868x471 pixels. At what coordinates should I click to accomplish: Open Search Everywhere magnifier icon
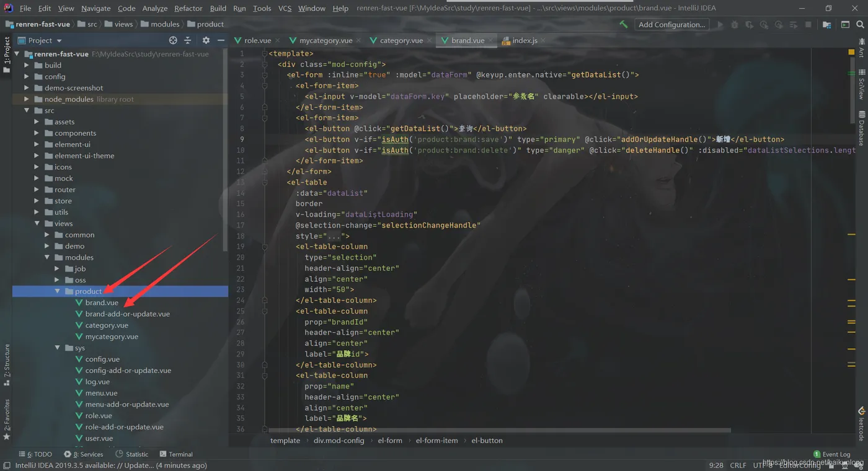(860, 24)
